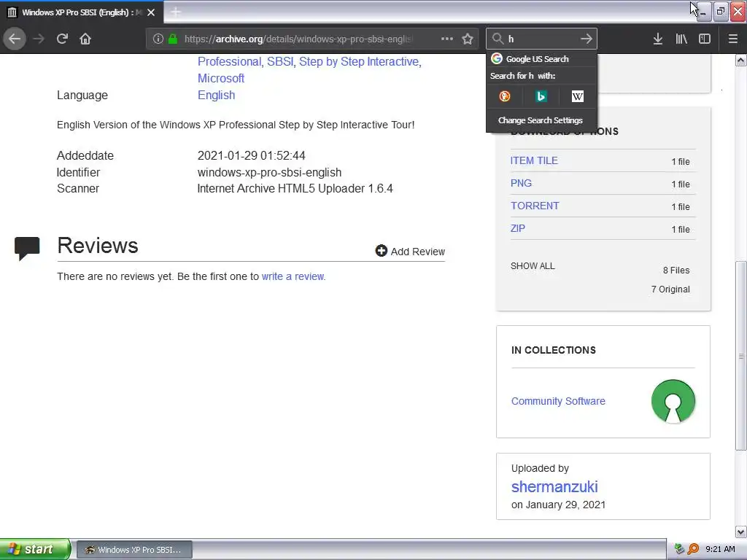Open Community Software collection logo
The width and height of the screenshot is (747, 560).
tap(673, 401)
